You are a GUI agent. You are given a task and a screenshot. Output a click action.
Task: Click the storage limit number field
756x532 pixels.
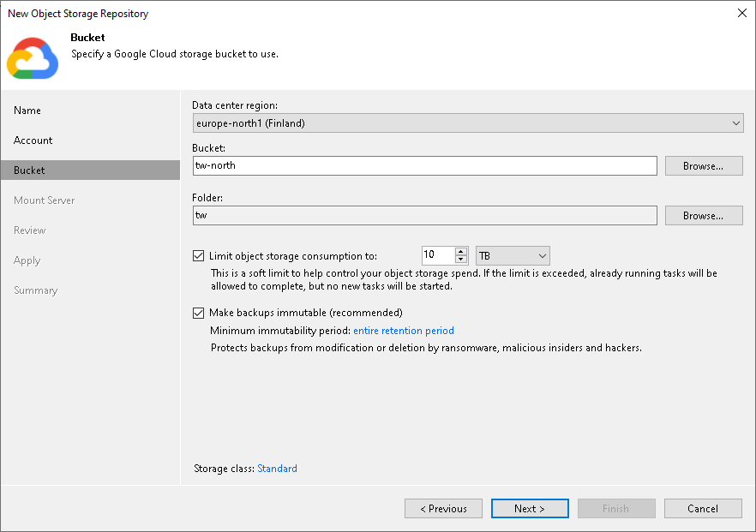point(437,255)
